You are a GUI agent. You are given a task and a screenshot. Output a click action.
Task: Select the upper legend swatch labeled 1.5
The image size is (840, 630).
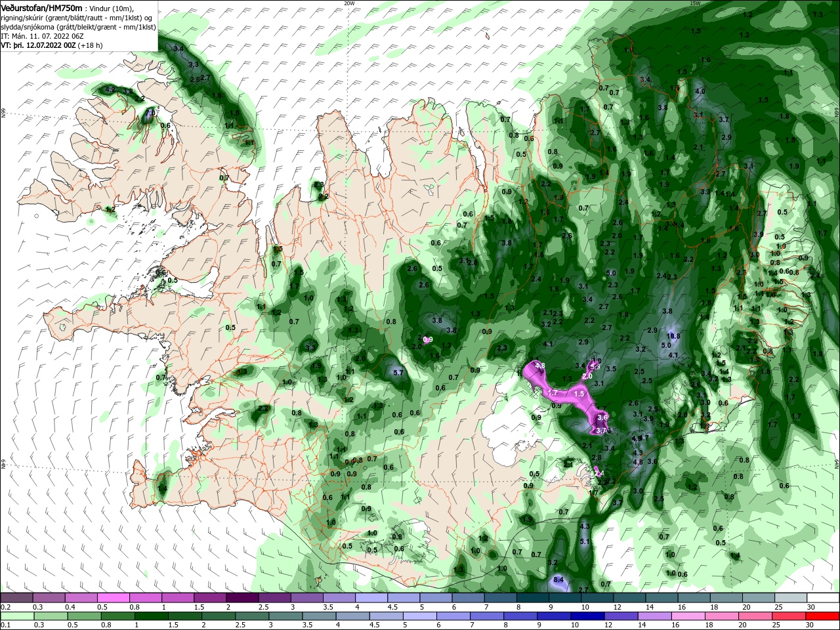[209, 598]
